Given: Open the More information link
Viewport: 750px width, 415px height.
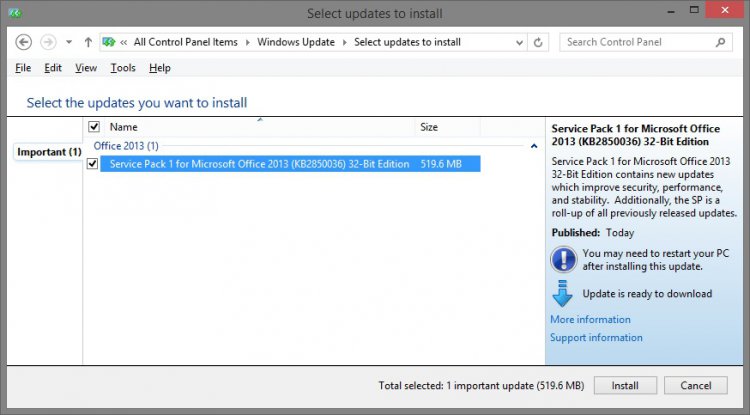Looking at the screenshot, I should (x=590, y=319).
